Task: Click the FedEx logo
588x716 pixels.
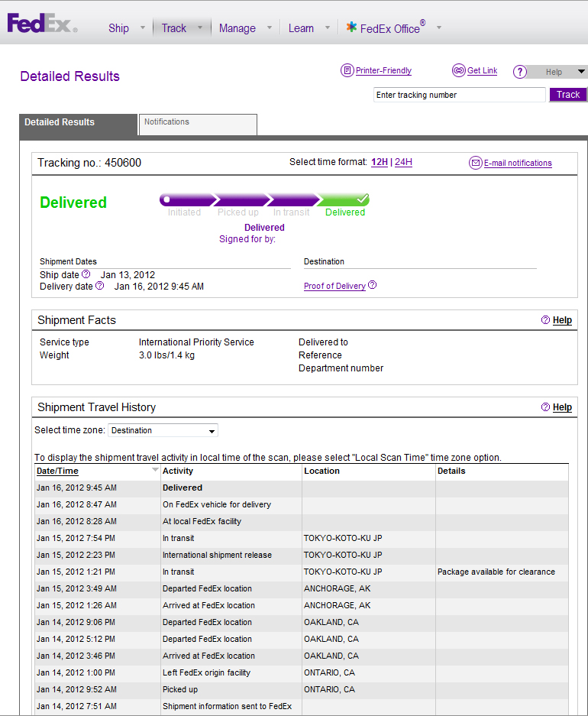Action: coord(42,24)
